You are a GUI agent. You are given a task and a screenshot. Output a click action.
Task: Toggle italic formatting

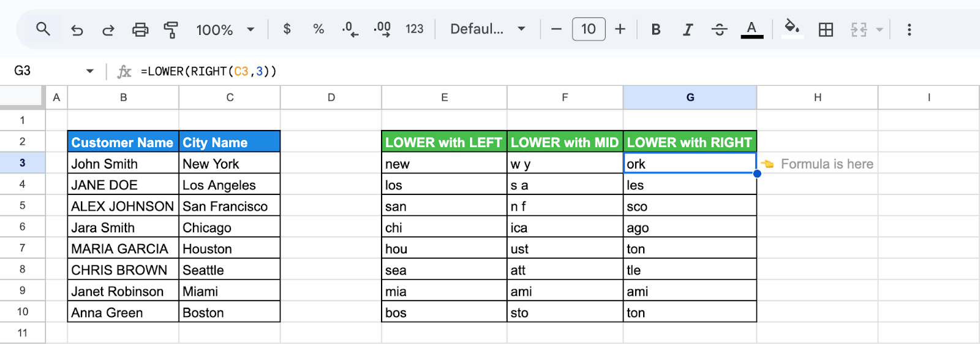(x=687, y=29)
